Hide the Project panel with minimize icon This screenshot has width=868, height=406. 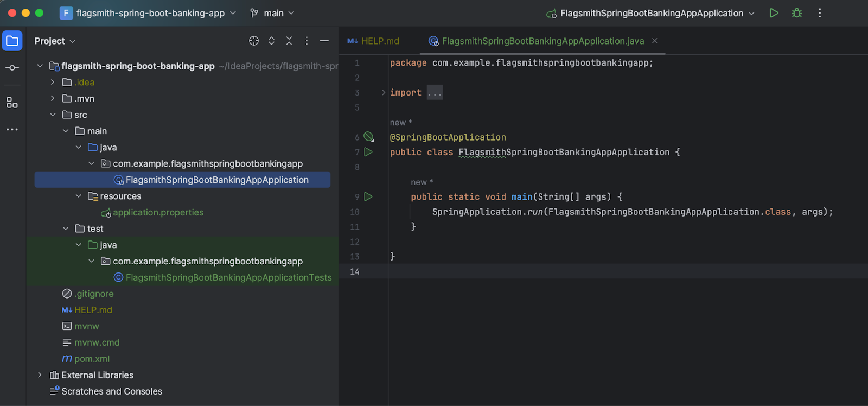point(324,41)
